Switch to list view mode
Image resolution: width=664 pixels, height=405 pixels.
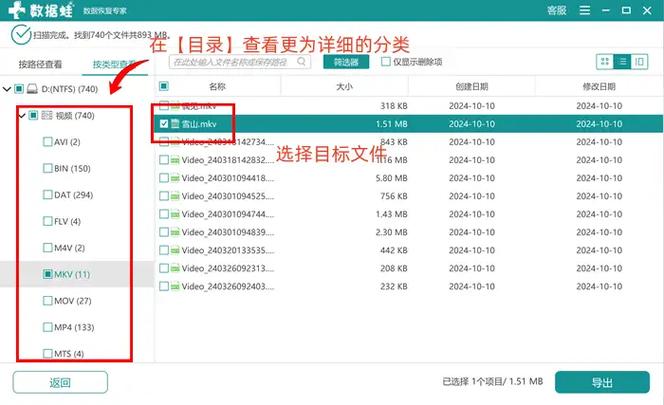point(622,62)
